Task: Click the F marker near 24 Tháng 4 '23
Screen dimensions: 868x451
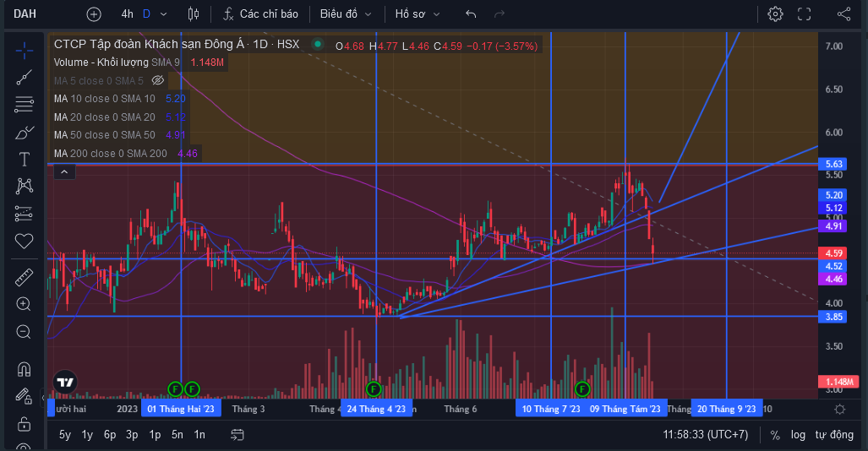Action: click(374, 389)
